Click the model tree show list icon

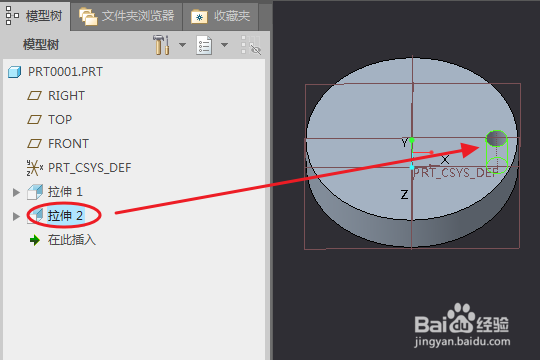pyautogui.click(x=204, y=45)
